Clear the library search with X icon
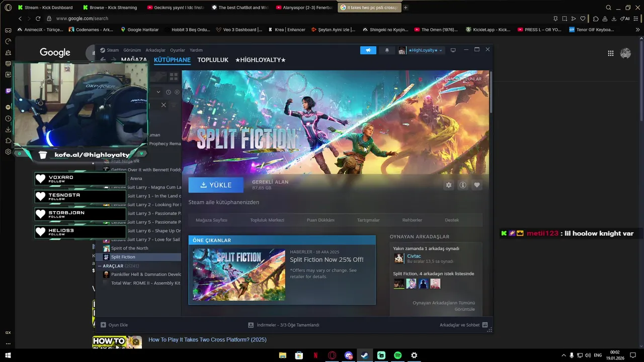644x362 pixels. coord(164,105)
